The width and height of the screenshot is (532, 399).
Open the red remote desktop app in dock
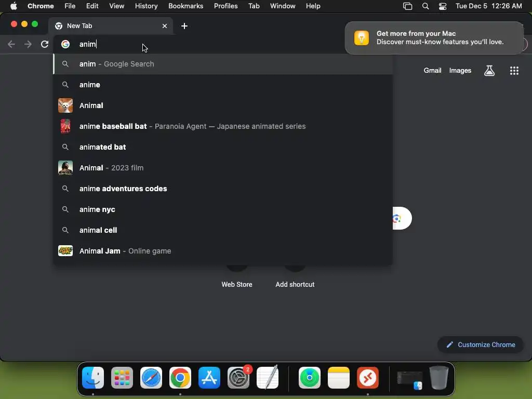pyautogui.click(x=368, y=378)
